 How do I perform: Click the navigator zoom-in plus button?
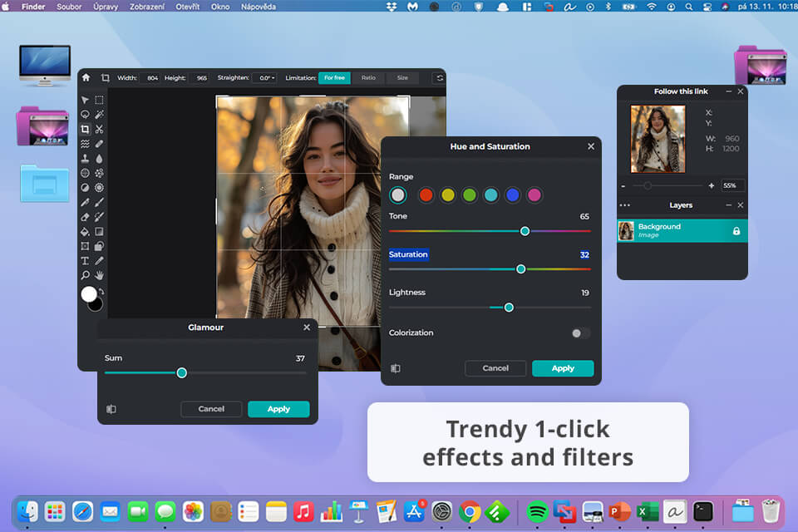[x=711, y=186]
